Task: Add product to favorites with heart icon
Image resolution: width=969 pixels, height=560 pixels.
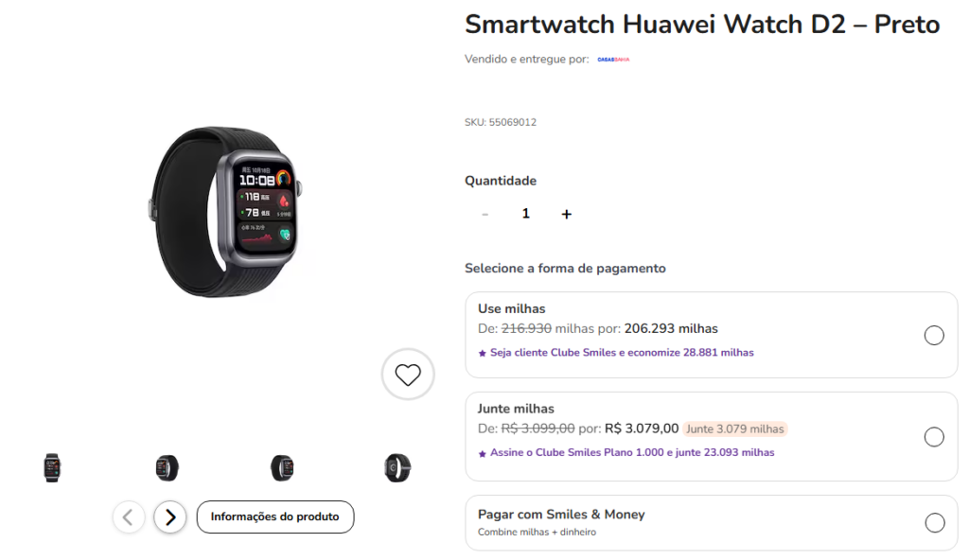Action: point(408,375)
